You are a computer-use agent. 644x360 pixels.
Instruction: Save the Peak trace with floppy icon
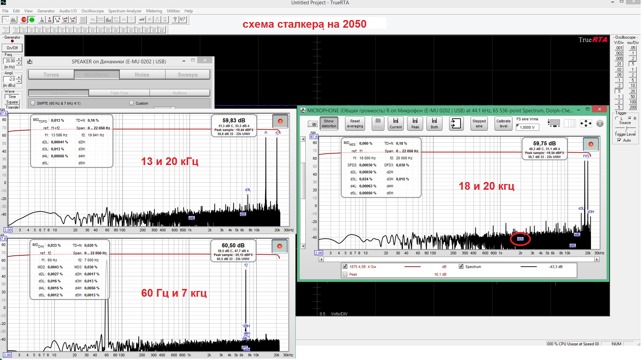(x=415, y=123)
